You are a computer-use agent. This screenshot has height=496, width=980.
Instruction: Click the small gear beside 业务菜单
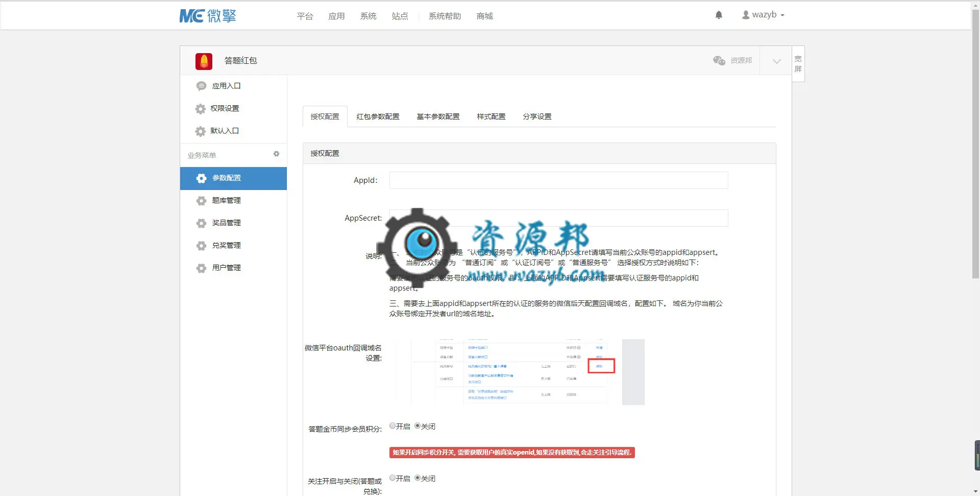point(276,154)
